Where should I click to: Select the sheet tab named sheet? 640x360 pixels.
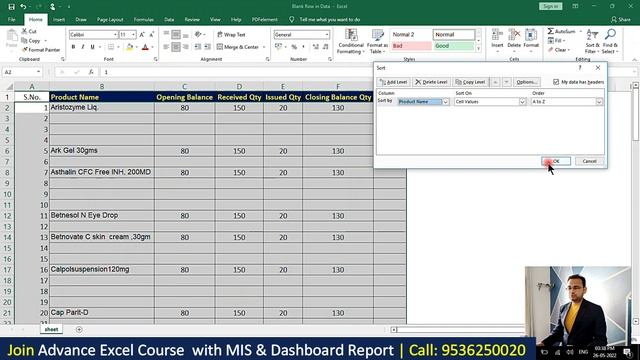click(51, 329)
